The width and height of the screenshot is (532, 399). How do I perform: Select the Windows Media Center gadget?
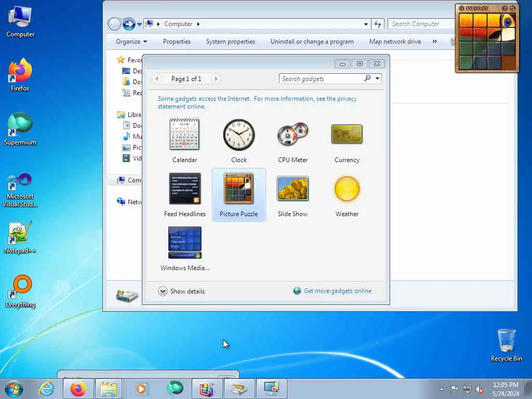184,249
